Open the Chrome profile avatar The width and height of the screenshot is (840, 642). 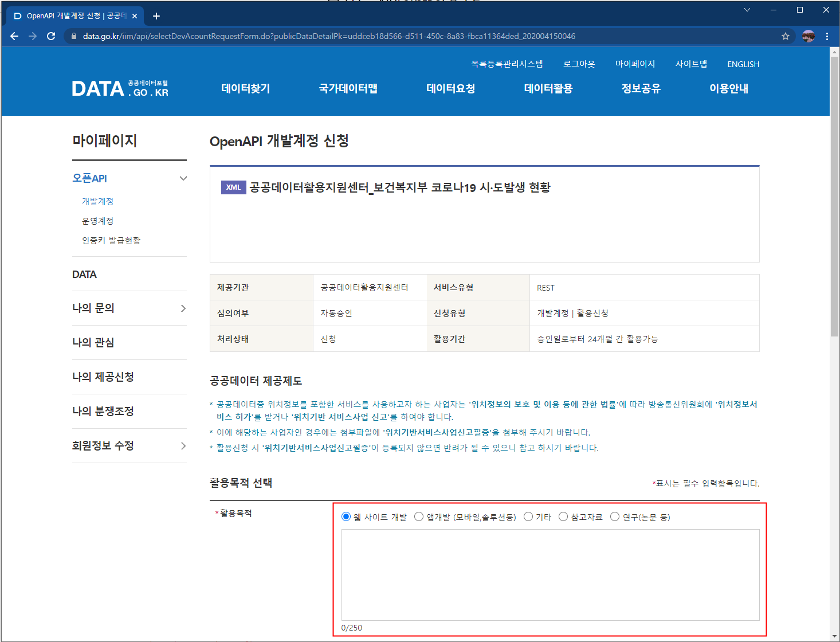click(808, 36)
